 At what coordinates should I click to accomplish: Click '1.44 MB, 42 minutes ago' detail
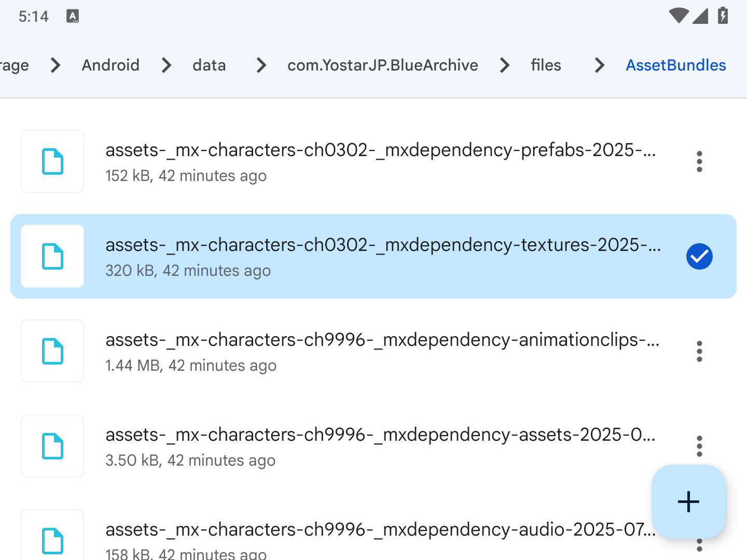(x=191, y=366)
